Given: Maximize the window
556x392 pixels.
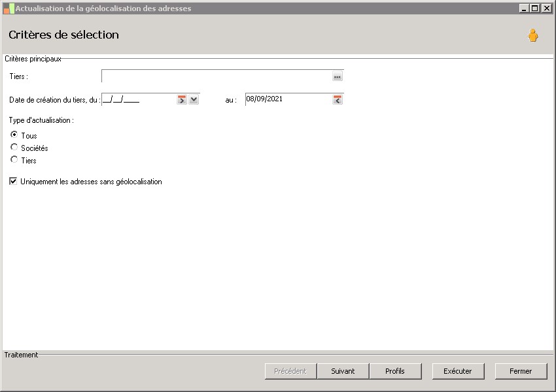Looking at the screenshot, I should [x=535, y=8].
